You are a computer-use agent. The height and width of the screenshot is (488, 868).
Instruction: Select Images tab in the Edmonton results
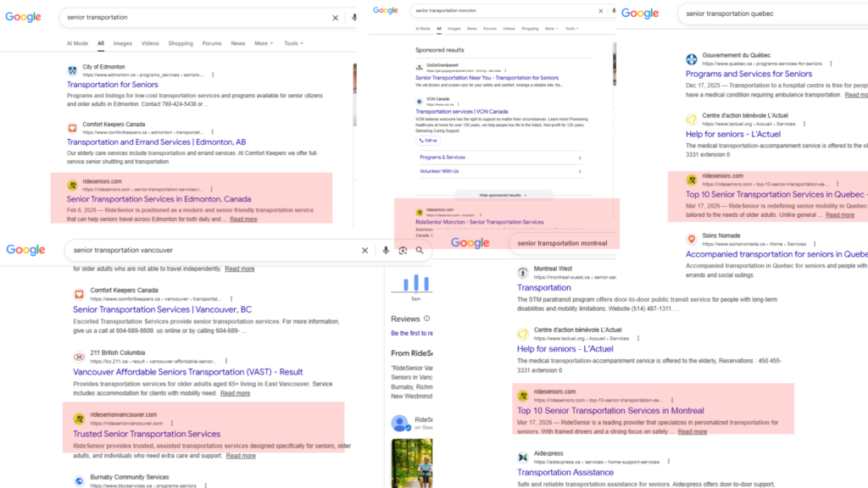click(123, 43)
